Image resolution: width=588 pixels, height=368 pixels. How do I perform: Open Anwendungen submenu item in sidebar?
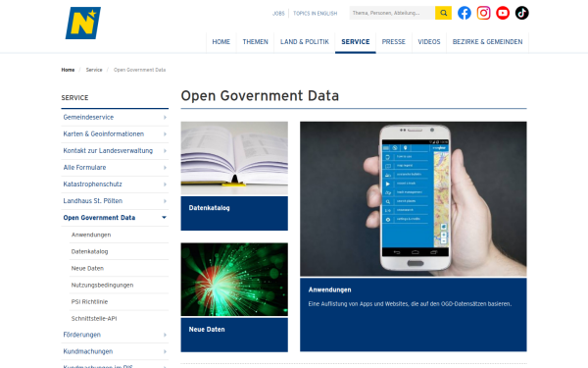click(x=91, y=235)
